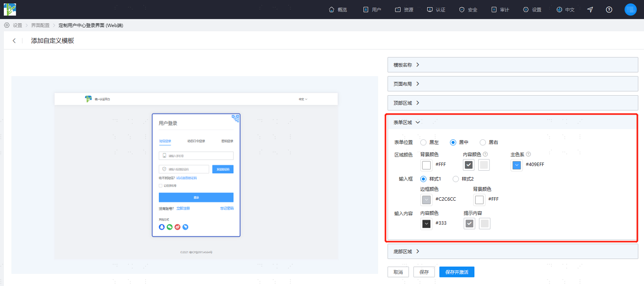This screenshot has width=644, height=286.
Task: Click the phone number input in preview
Action: [x=196, y=156]
